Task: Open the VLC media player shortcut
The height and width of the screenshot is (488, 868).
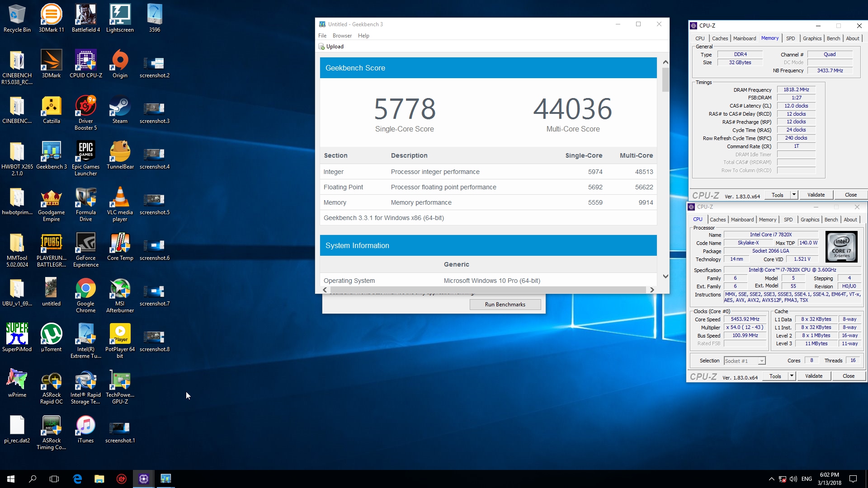Action: pos(120,204)
